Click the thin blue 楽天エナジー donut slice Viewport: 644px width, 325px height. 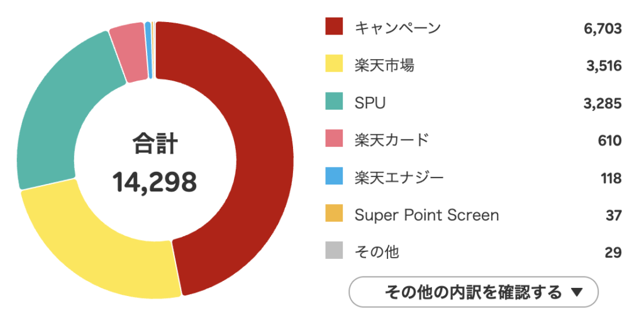148,50
